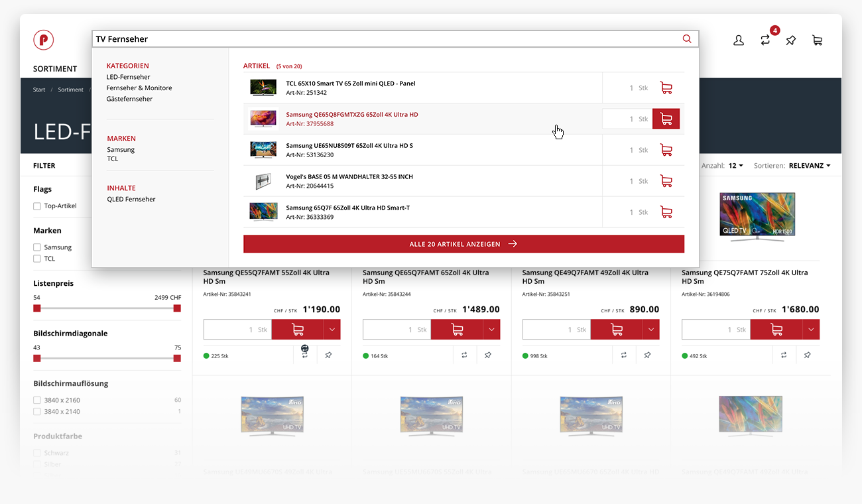
Task: Pin the Samsung QE65Q7FAMT product
Action: pos(488,355)
